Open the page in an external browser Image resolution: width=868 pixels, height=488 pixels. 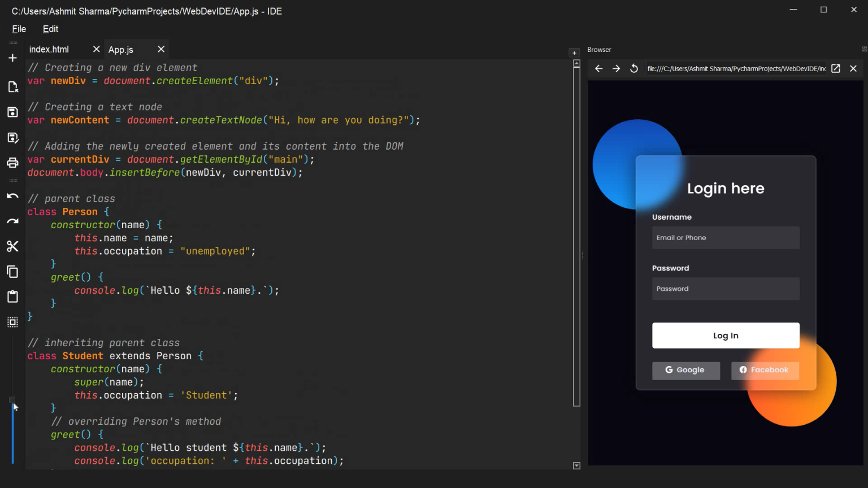[x=835, y=68]
